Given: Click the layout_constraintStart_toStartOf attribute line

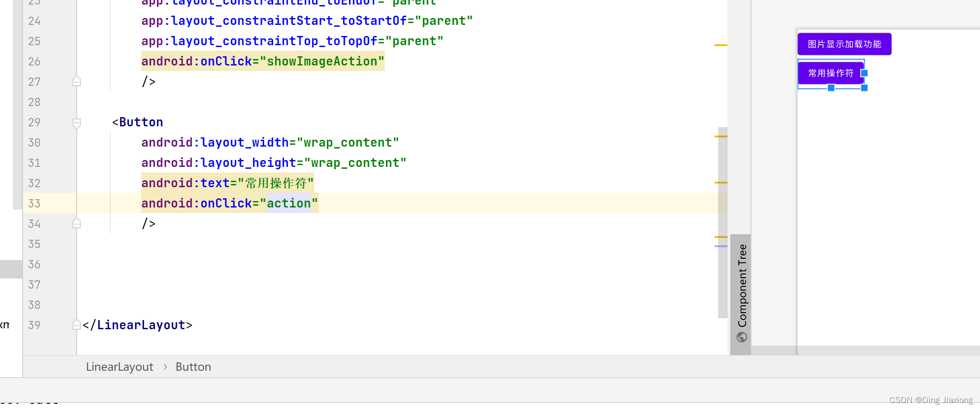Looking at the screenshot, I should pos(307,21).
